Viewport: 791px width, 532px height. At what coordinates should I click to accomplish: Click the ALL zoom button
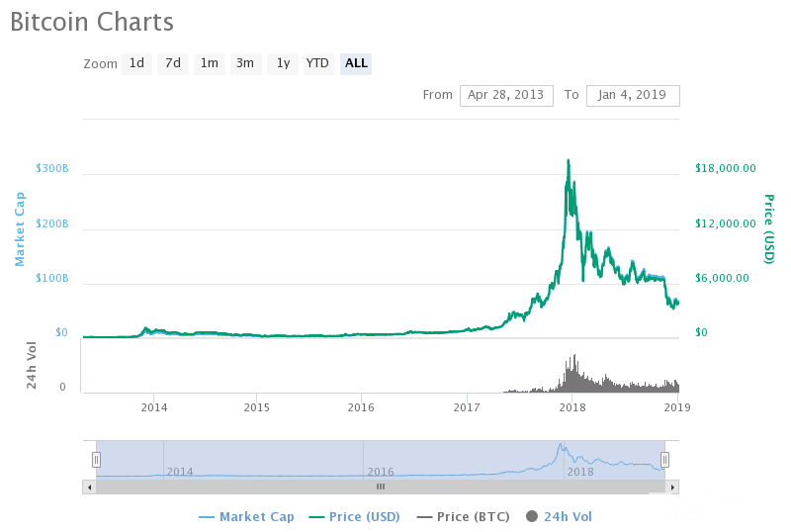pyautogui.click(x=356, y=63)
